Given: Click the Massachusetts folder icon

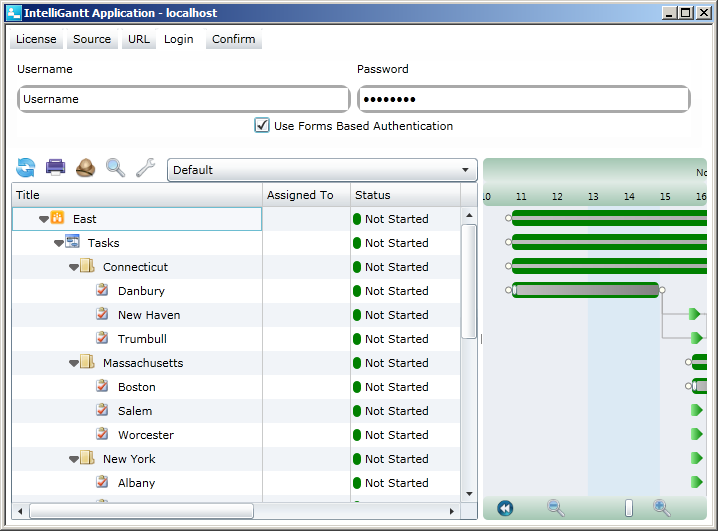Looking at the screenshot, I should (87, 361).
